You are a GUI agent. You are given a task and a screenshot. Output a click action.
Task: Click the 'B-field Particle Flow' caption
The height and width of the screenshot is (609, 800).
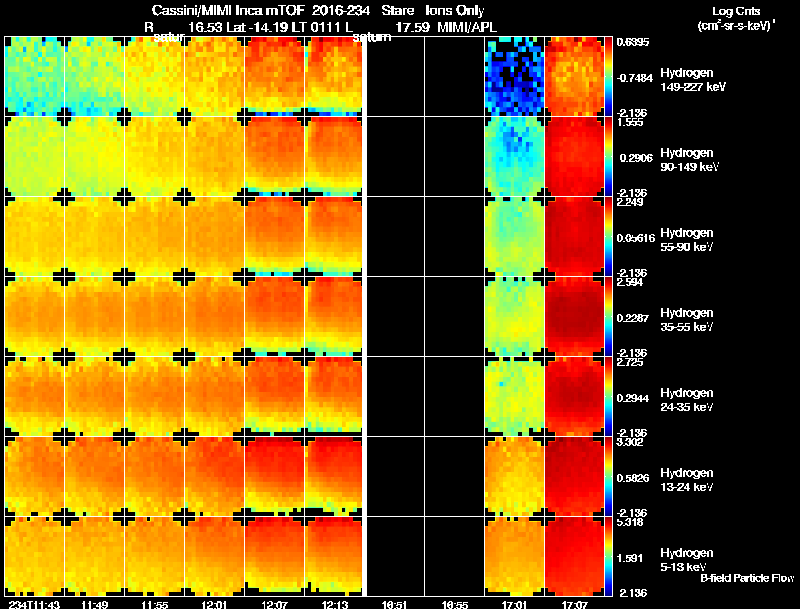[747, 578]
